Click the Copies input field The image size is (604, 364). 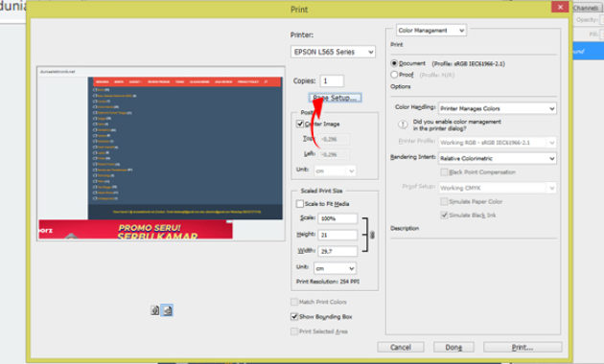(x=332, y=80)
